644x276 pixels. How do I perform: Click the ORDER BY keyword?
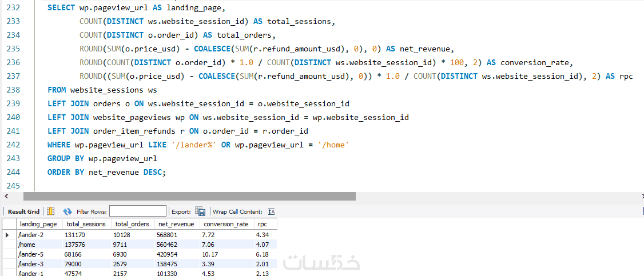[66, 172]
